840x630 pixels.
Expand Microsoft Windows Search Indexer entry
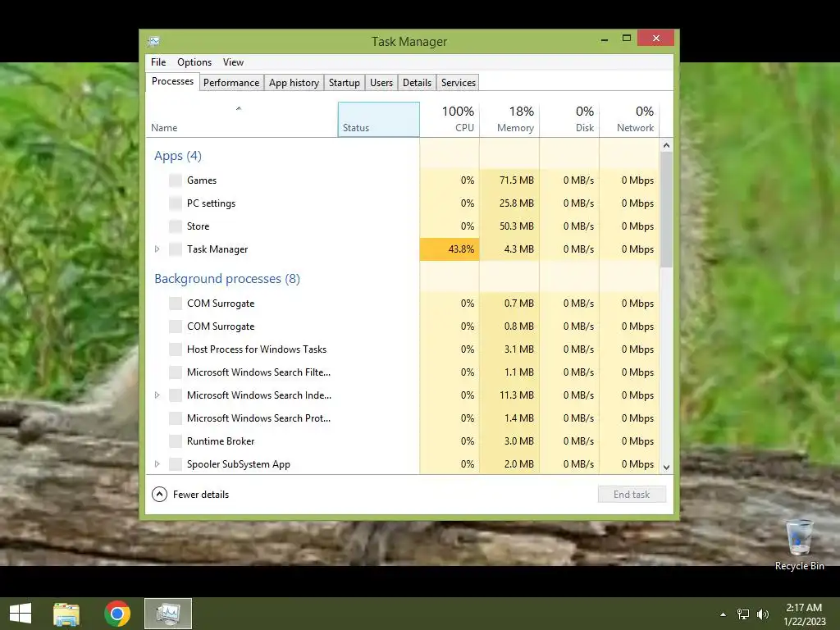[x=157, y=395]
